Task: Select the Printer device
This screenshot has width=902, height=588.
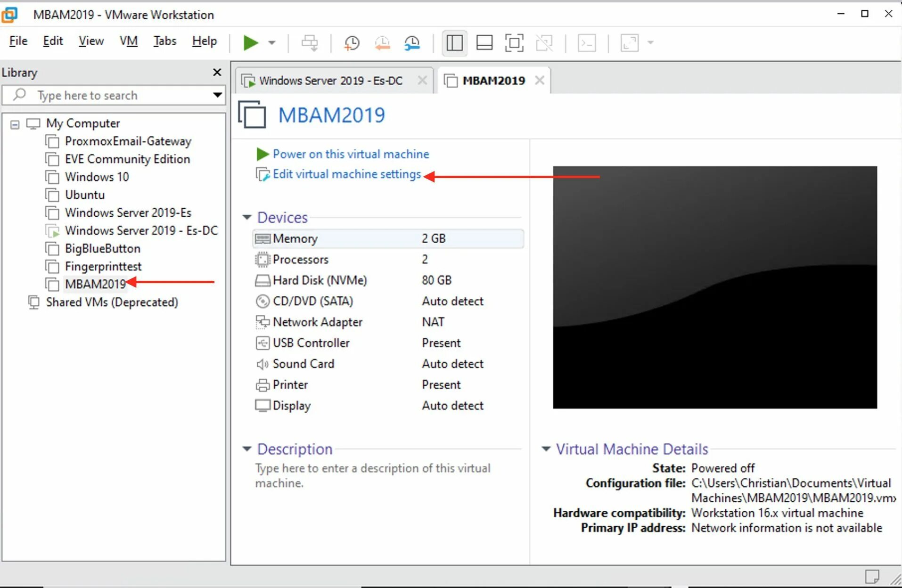Action: (x=388, y=385)
